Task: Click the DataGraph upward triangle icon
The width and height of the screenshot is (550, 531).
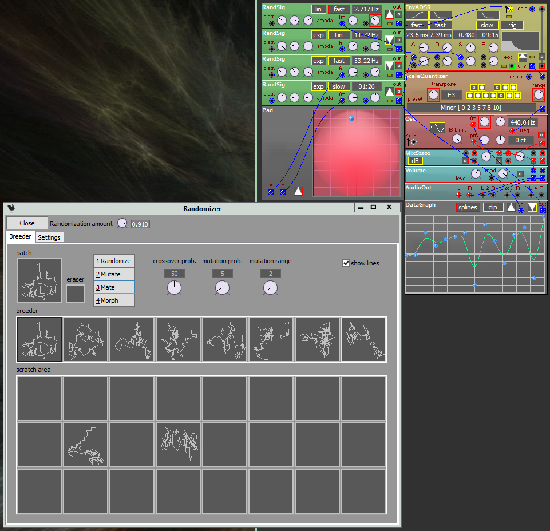Action: coord(511,207)
